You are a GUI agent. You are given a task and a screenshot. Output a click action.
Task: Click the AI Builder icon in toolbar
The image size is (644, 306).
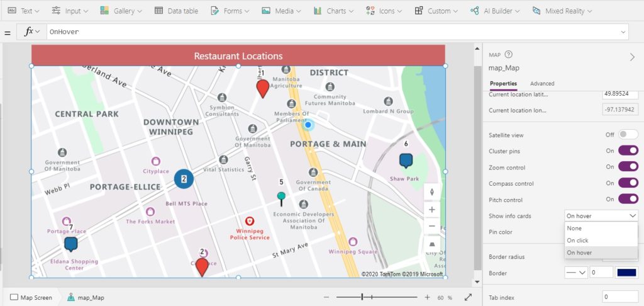[x=475, y=11]
